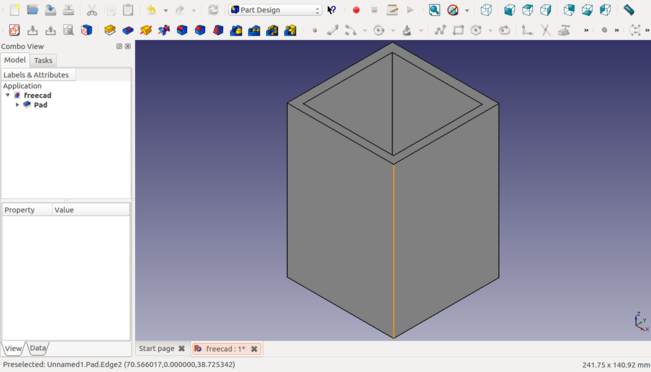Click the draw style icon

[453, 10]
